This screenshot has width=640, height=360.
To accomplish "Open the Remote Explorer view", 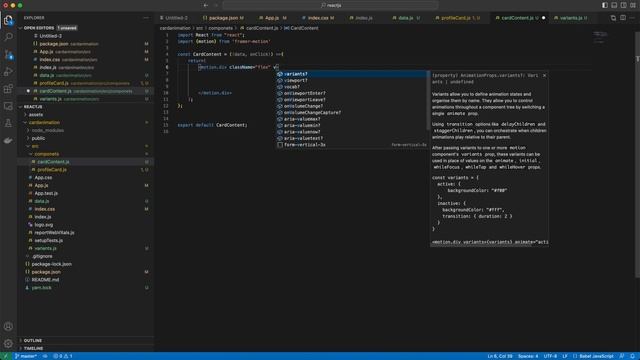I will 8,106.
